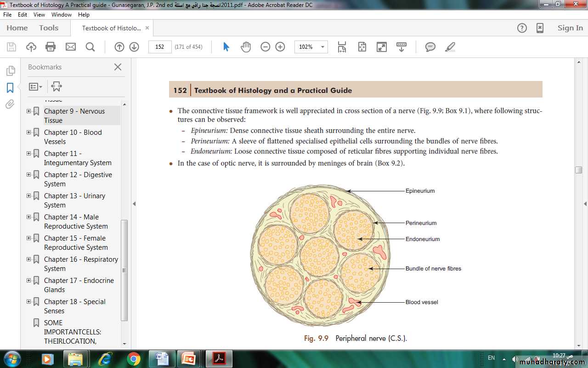Open the search magnifier tool

90,47
